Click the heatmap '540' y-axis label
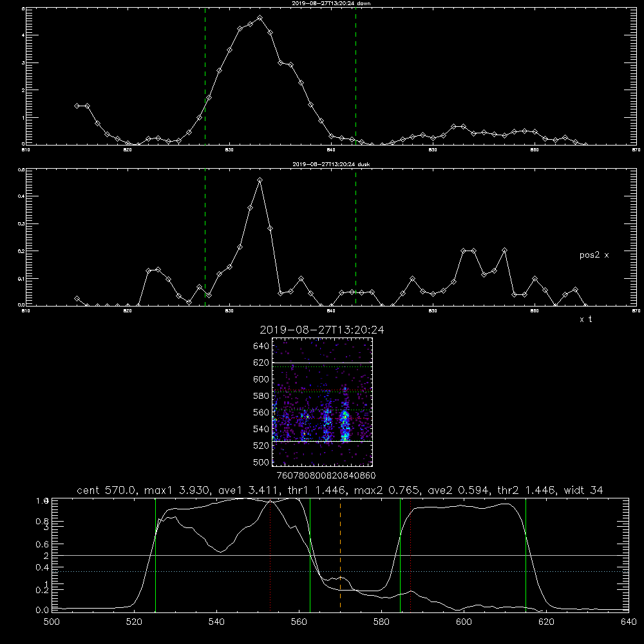The width and height of the screenshot is (644, 644). pos(261,429)
